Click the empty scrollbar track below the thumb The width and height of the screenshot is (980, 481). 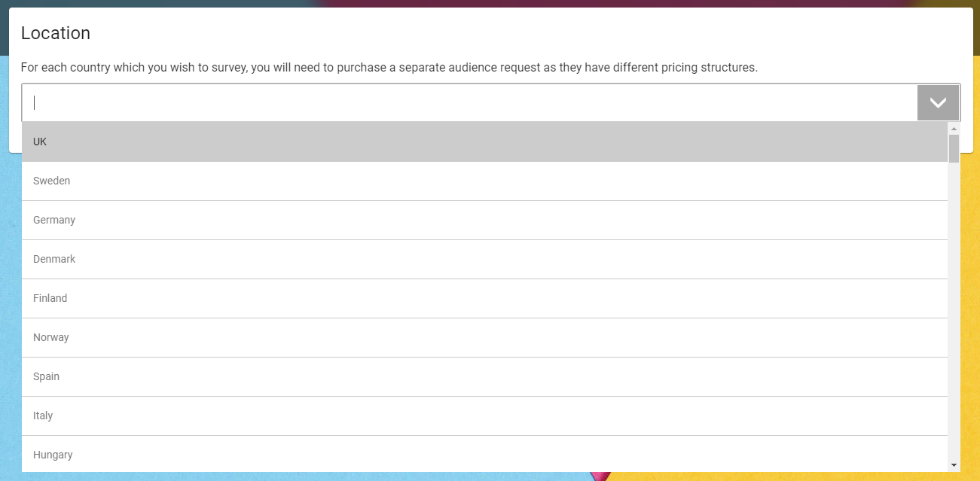(954, 309)
